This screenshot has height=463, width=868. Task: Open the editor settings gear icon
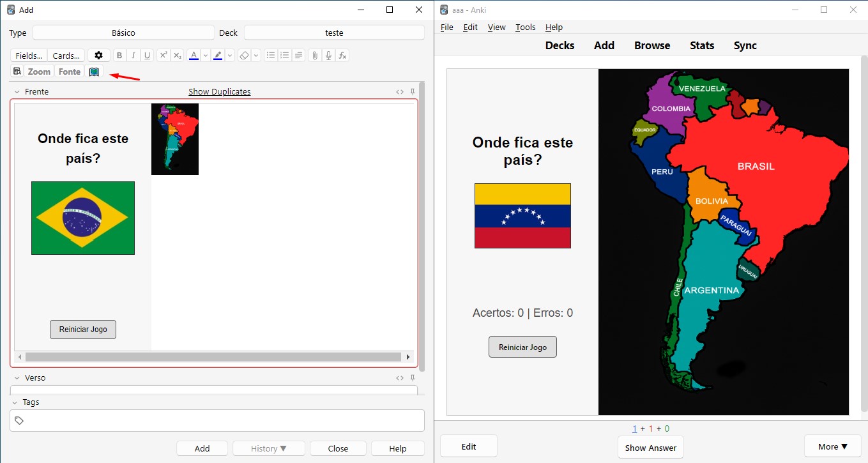click(x=98, y=56)
